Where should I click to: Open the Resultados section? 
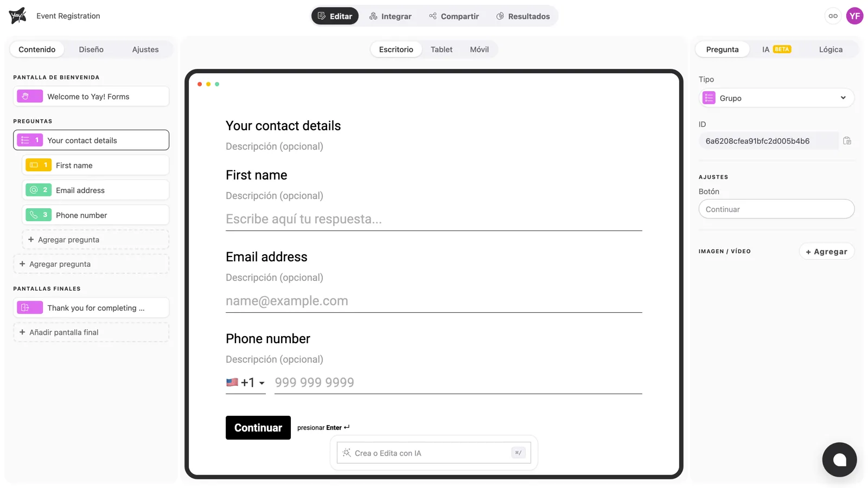click(523, 16)
